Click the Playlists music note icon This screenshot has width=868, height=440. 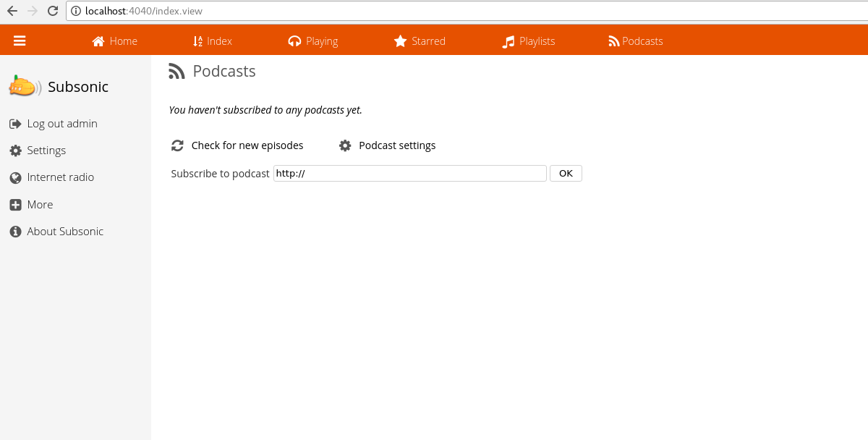pos(509,41)
